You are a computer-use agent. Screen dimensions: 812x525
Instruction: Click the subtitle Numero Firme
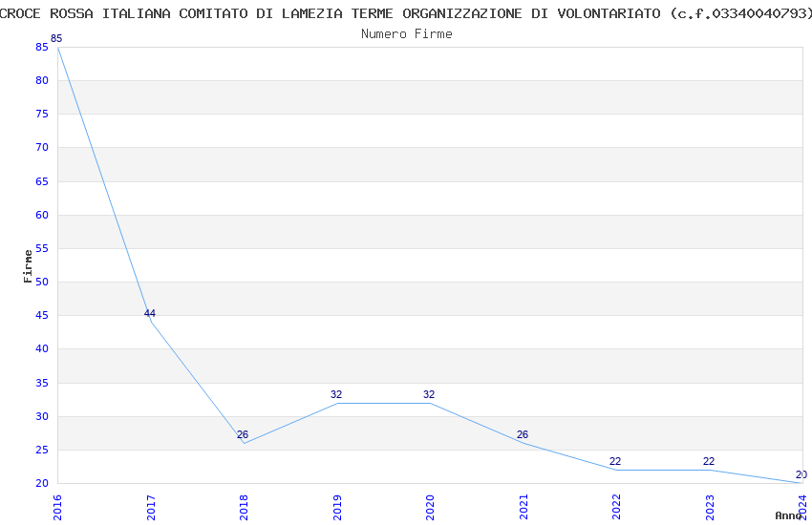tap(407, 33)
